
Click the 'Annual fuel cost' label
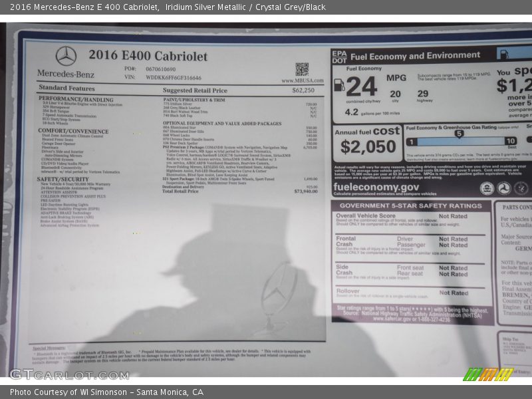367,131
